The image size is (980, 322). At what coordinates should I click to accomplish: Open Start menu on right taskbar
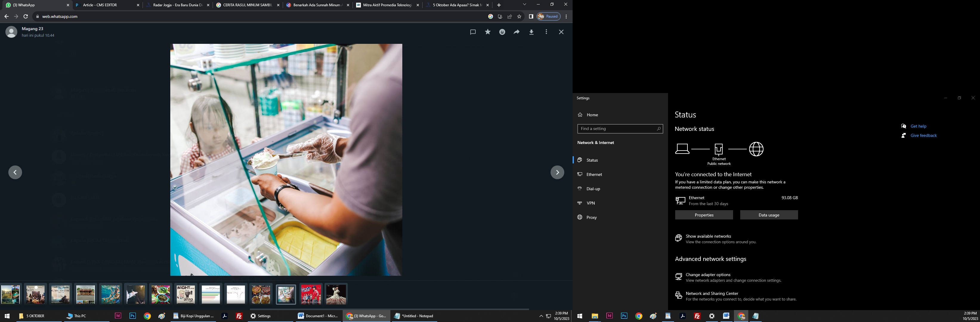click(580, 316)
